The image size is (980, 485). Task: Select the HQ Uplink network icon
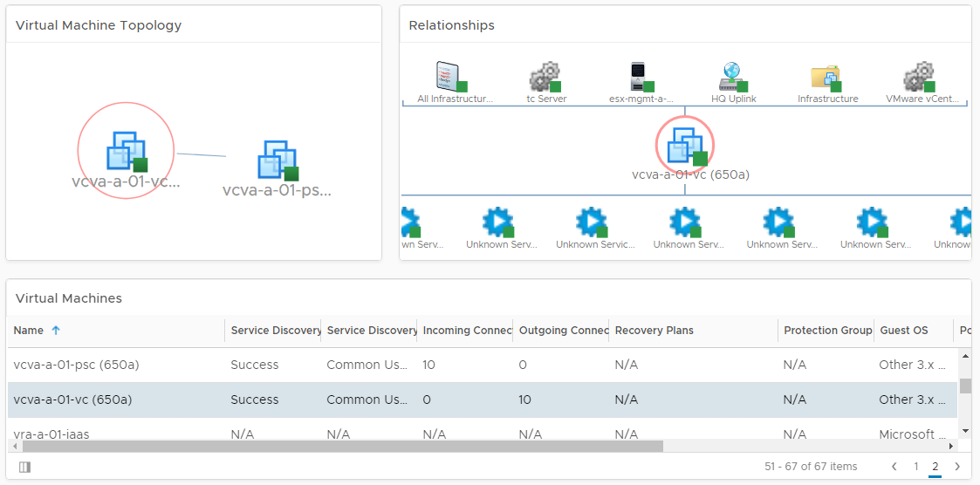732,77
